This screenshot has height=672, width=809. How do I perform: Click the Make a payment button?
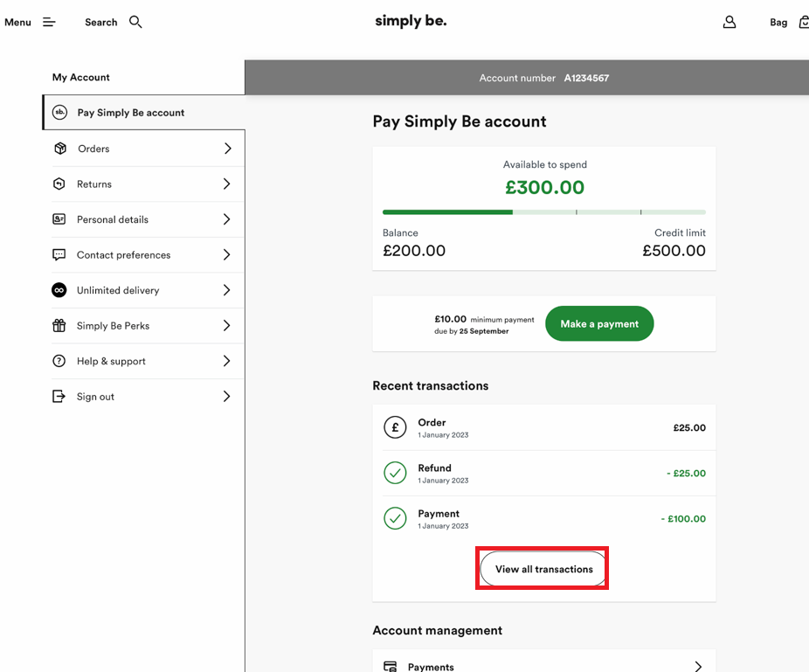[x=599, y=323]
